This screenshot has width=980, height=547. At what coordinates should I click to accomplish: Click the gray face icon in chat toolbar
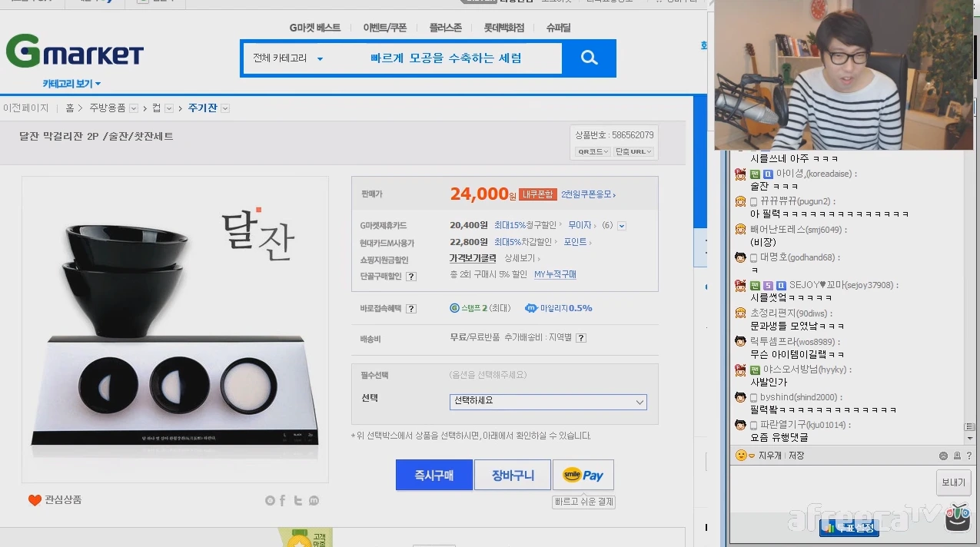tap(943, 456)
